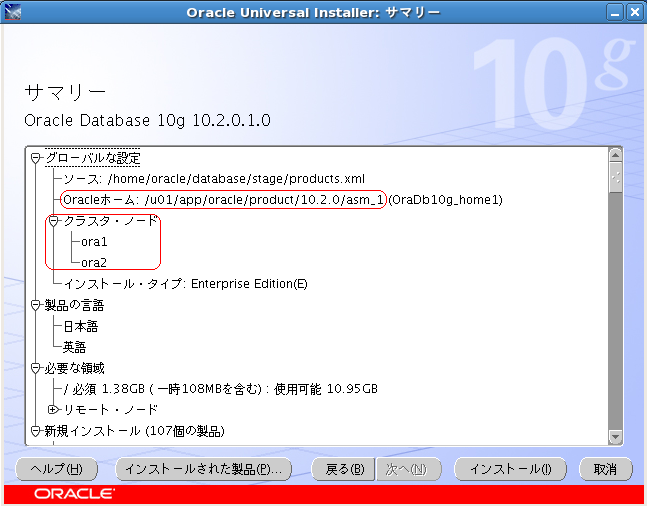Select the Oracleホーム path row
The height and width of the screenshot is (506, 647).
tap(283, 200)
